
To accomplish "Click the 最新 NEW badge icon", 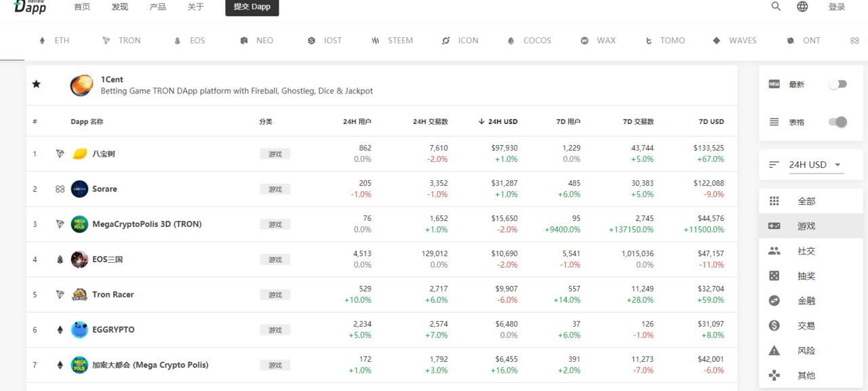I will [x=774, y=85].
